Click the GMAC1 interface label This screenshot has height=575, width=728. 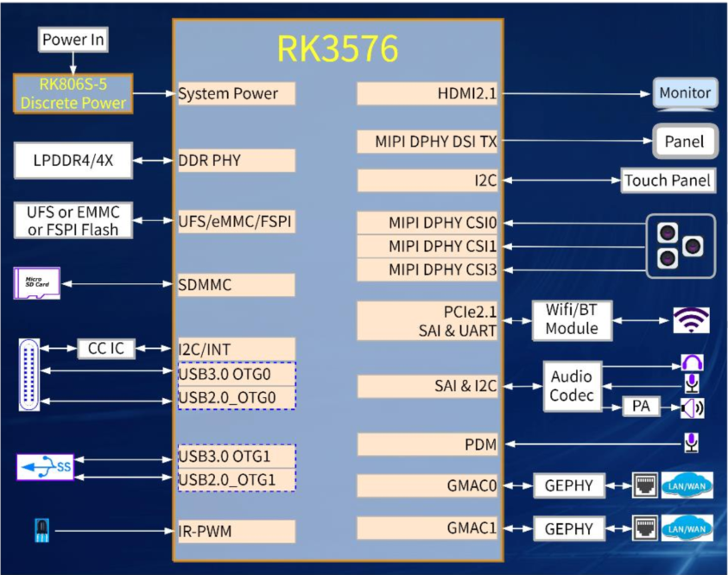pyautogui.click(x=427, y=528)
